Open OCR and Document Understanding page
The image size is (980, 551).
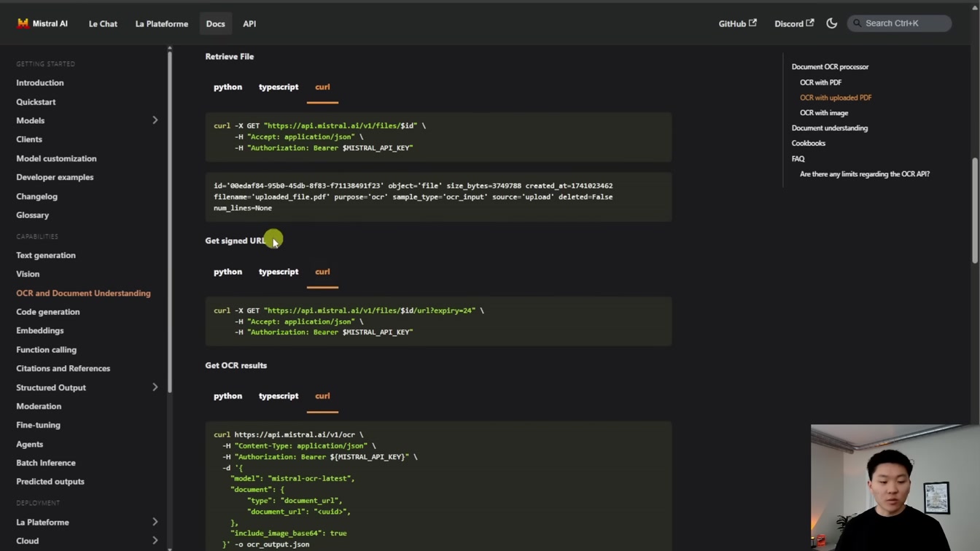tap(83, 293)
